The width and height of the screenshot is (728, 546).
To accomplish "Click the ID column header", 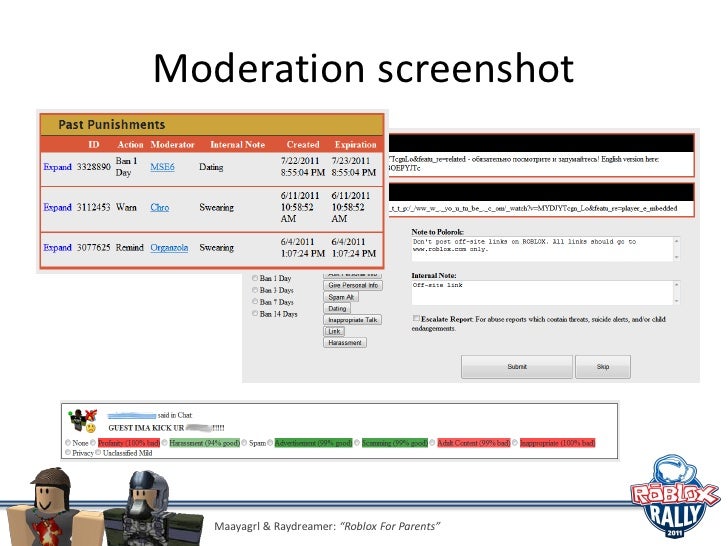I will (93, 144).
